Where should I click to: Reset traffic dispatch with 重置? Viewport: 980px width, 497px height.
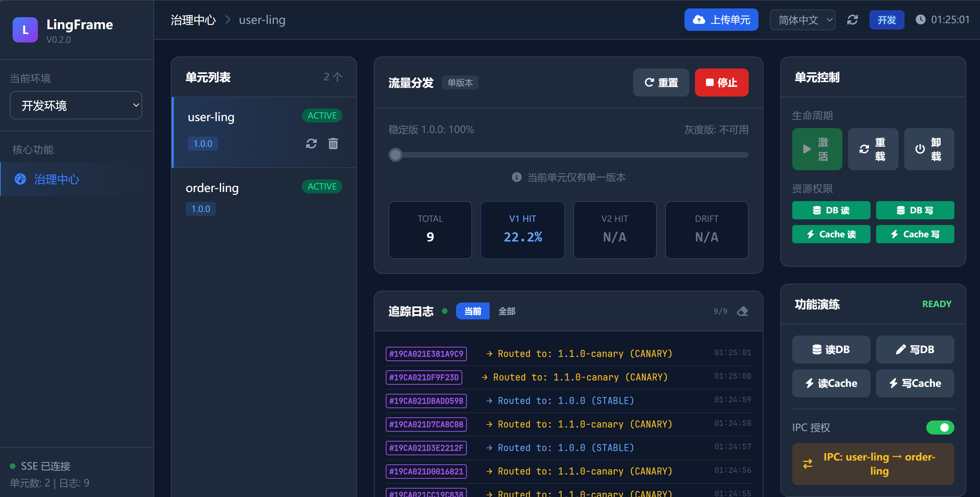[661, 82]
